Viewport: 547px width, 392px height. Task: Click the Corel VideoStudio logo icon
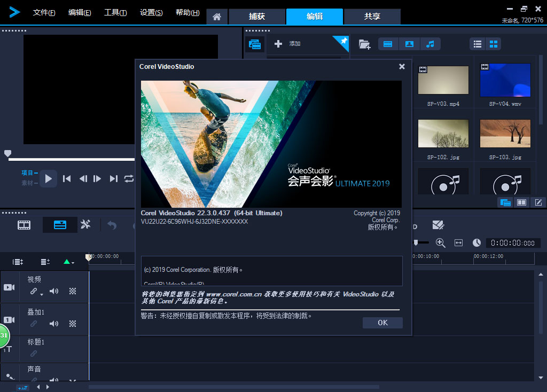14,12
